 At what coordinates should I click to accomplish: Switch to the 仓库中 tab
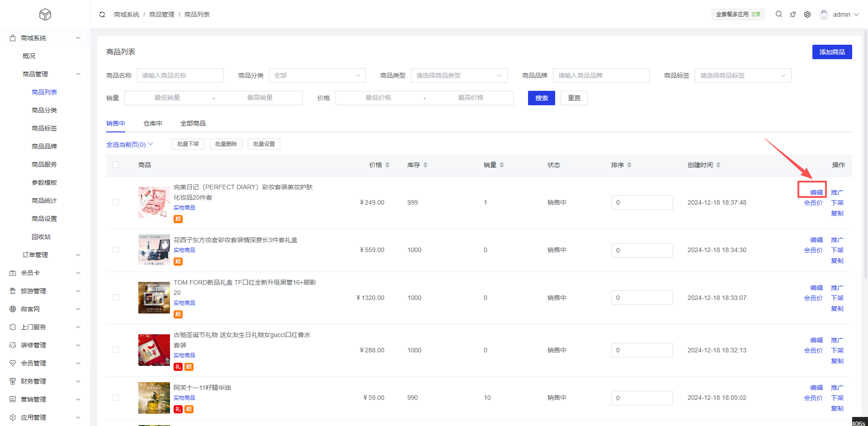pyautogui.click(x=153, y=123)
